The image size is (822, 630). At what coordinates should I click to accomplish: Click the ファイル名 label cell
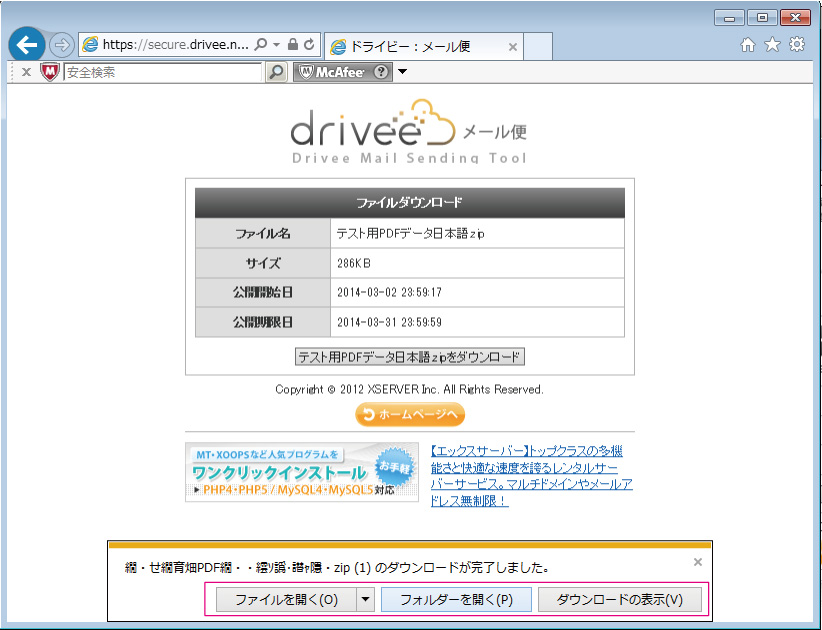pos(263,233)
